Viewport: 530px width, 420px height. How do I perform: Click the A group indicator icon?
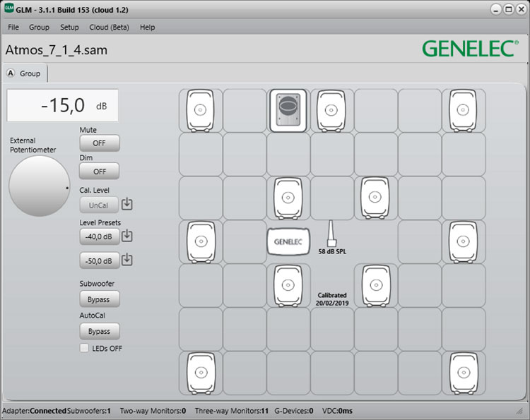(x=11, y=73)
